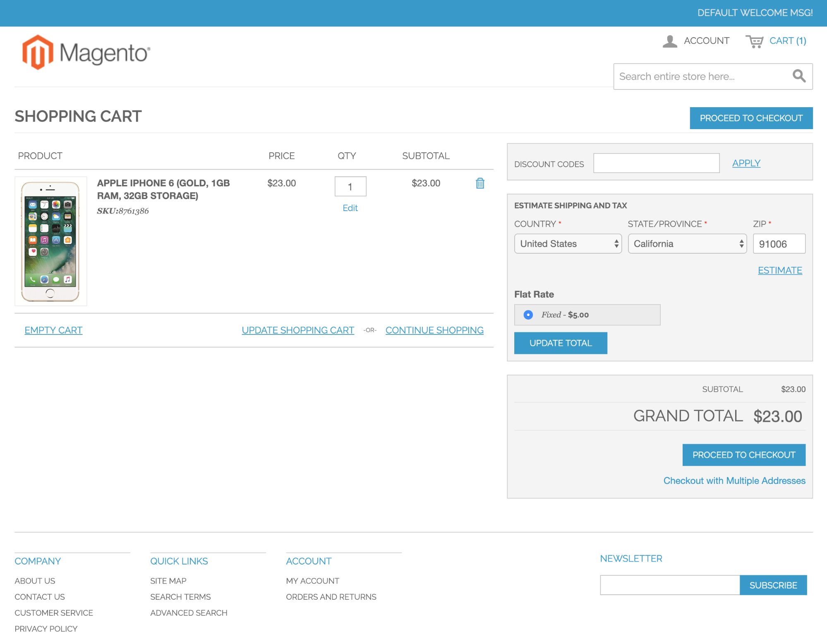The image size is (827, 644).
Task: Open the CART (1) header link
Action: point(788,41)
